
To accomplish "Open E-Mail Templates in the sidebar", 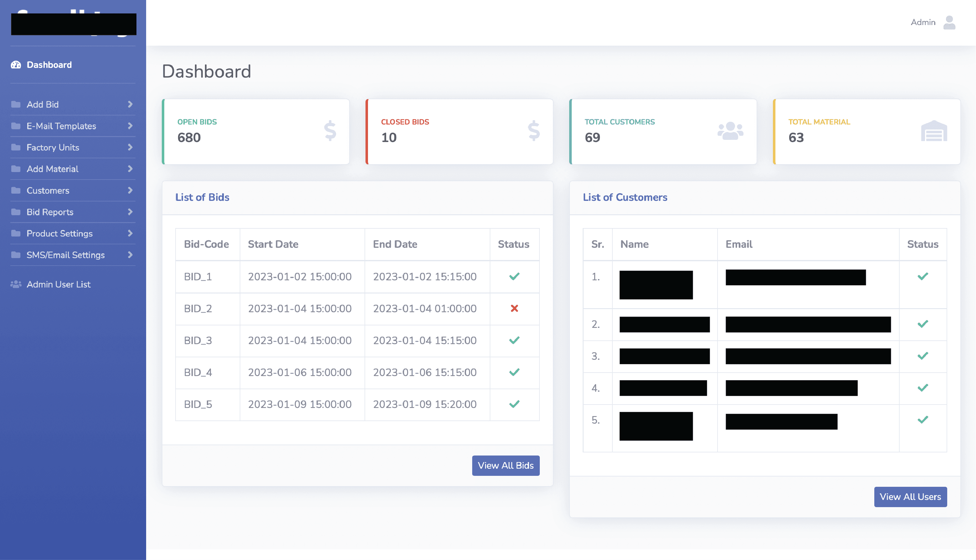I will (61, 126).
